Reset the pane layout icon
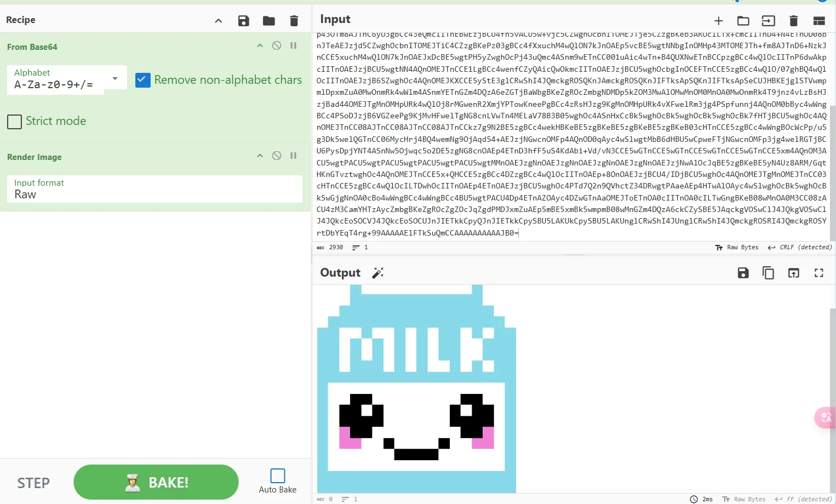Viewport: 836px width, 504px height. pos(819,21)
